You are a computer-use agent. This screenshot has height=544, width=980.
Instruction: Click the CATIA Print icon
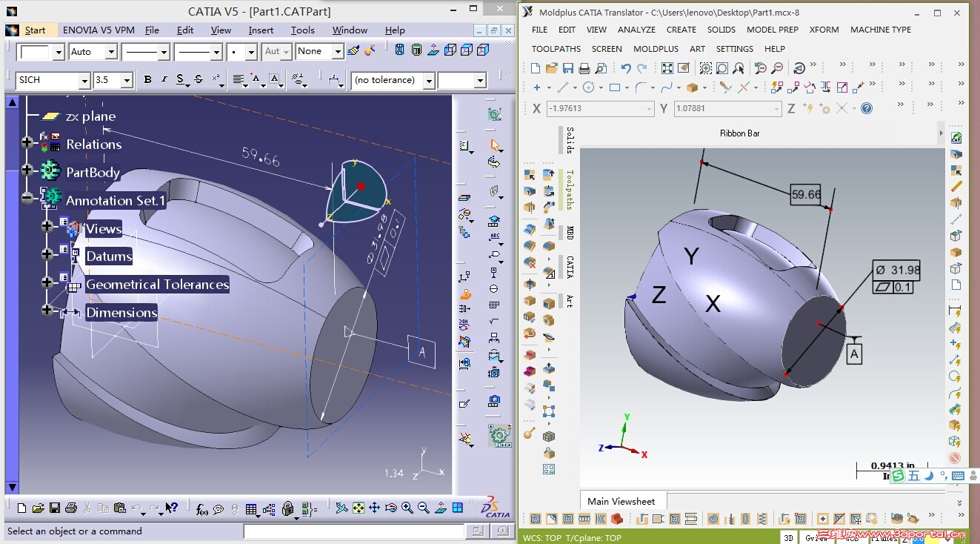click(71, 508)
